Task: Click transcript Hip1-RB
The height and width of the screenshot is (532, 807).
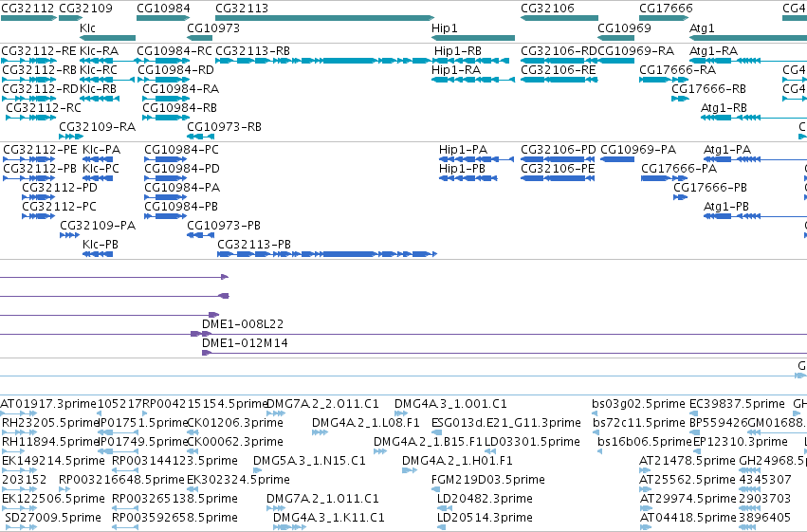Action: pos(457,51)
